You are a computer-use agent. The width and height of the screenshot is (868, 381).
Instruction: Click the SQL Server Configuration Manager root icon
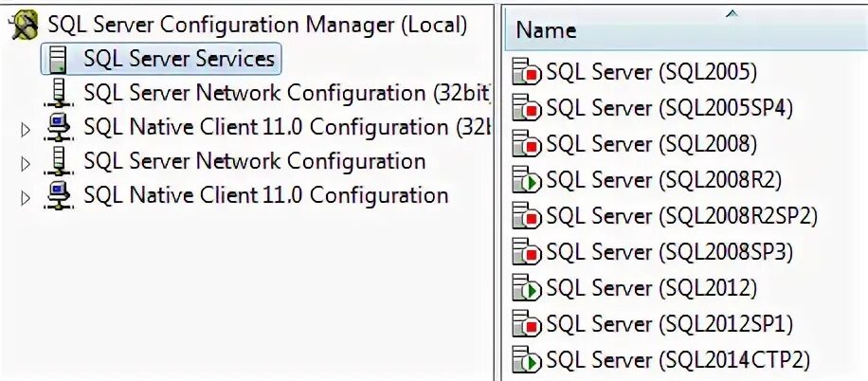pos(25,25)
